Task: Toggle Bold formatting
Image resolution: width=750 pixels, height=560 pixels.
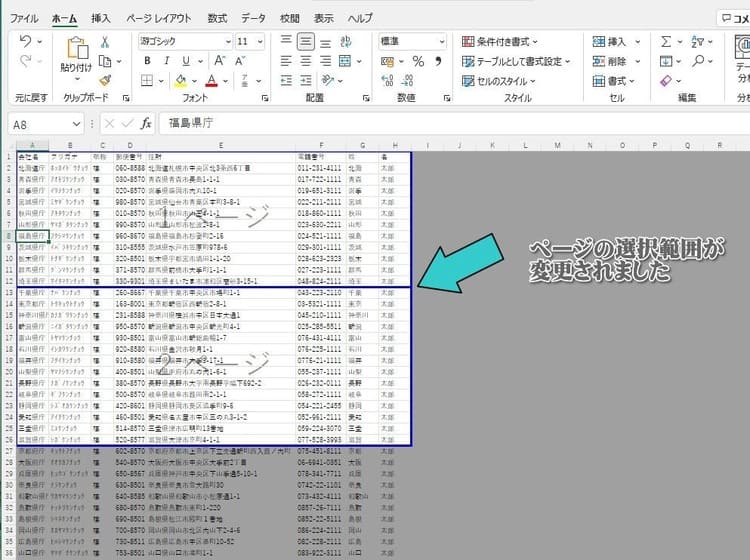Action: tap(147, 61)
